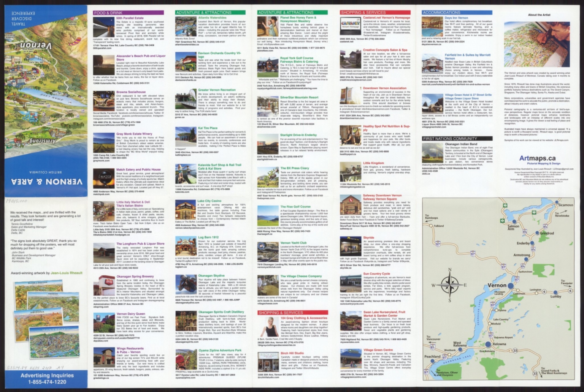Click the Salmon Arm marker on the map
This screenshot has height=392, width=584.
514,221
